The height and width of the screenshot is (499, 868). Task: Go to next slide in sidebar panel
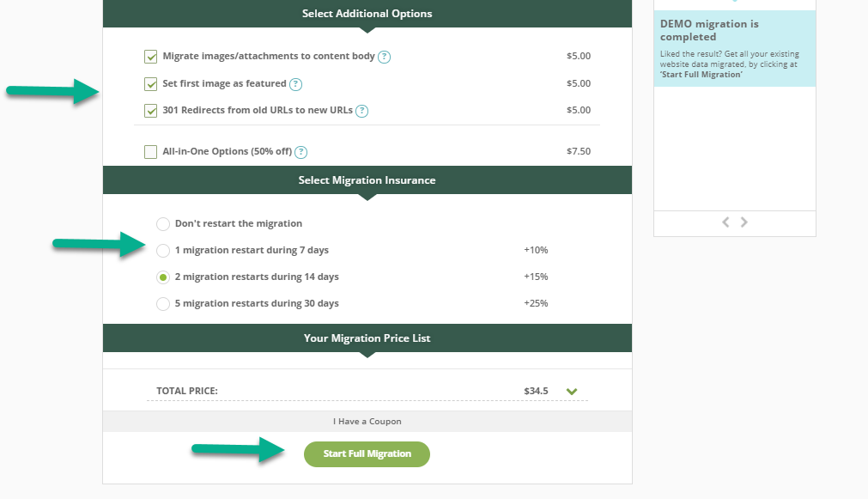point(744,222)
